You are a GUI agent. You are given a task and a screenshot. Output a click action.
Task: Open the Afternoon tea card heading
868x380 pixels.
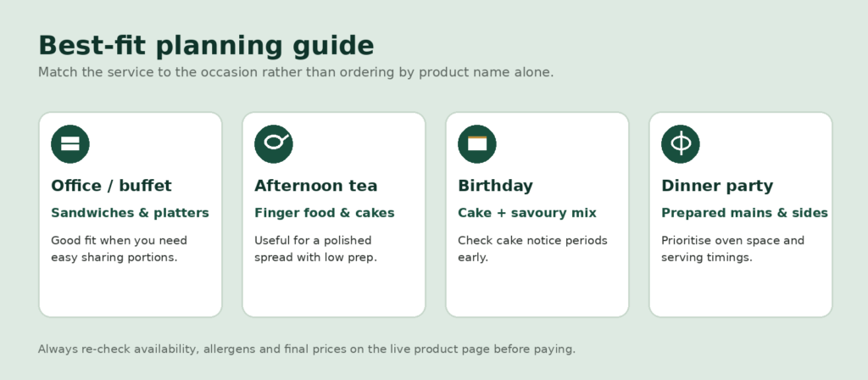pyautogui.click(x=315, y=186)
